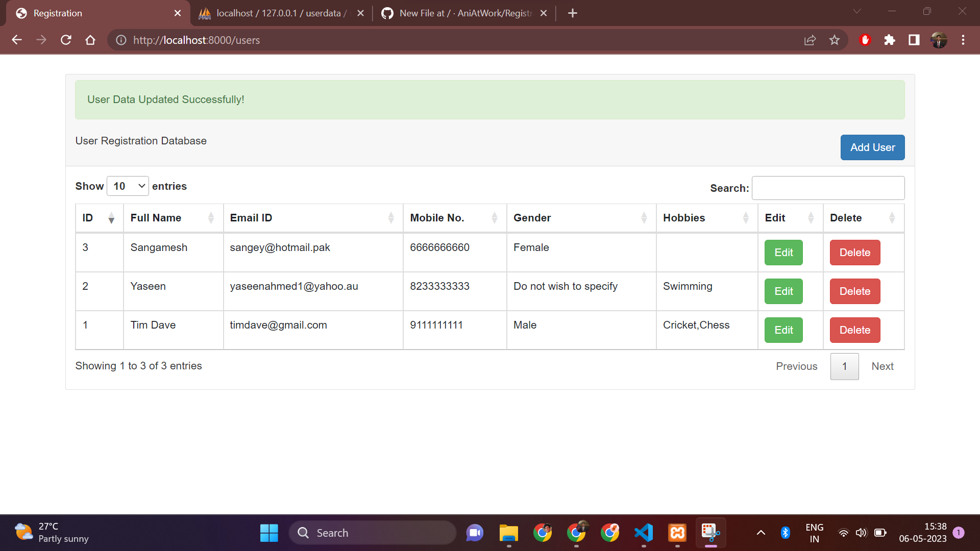Click inside the Search input field
The image size is (980, 551).
(828, 188)
